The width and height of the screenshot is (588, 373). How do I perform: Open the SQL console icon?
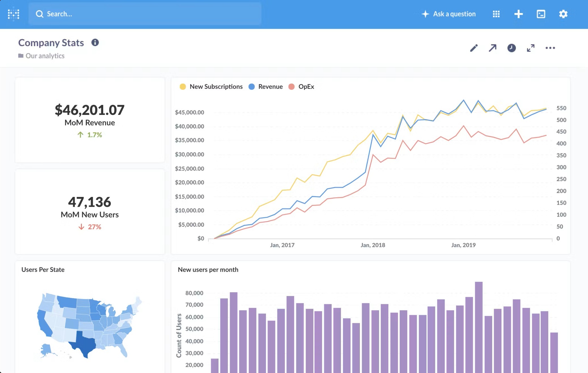[x=541, y=14]
